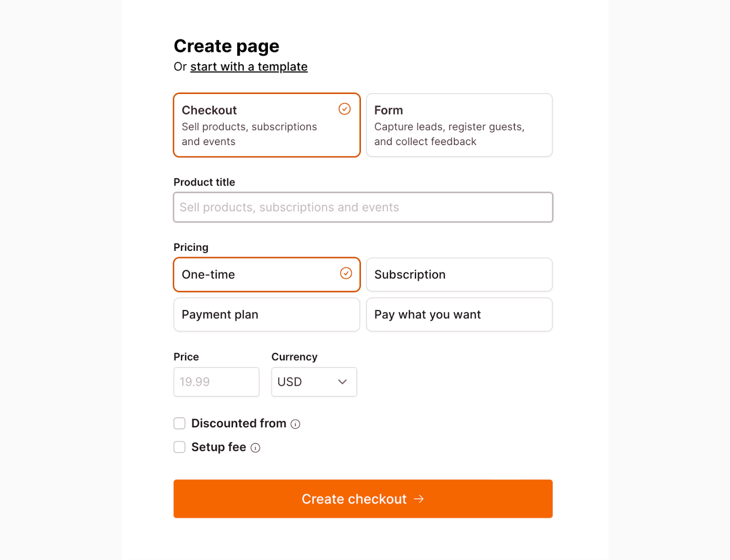Click the Checkout card's checkmark icon
The height and width of the screenshot is (560, 730).
pos(344,109)
